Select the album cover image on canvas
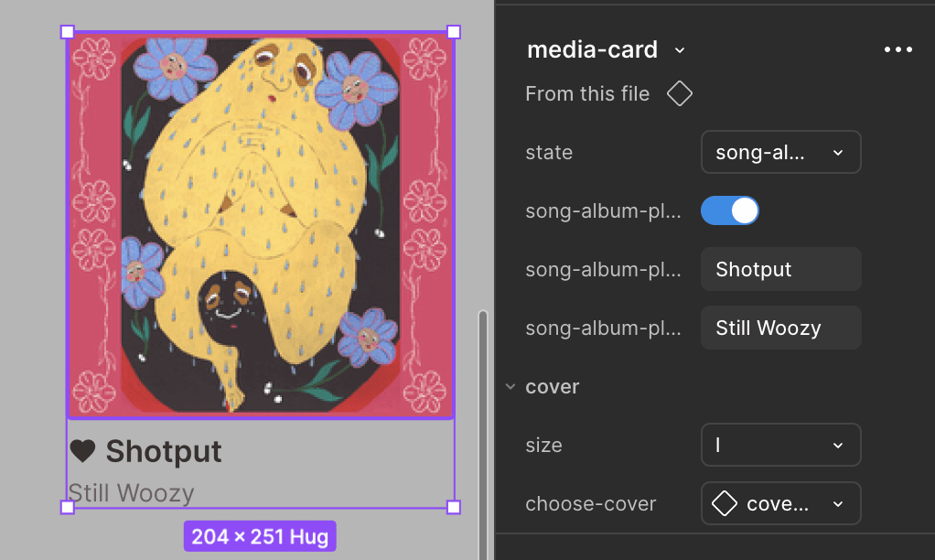 coord(261,225)
